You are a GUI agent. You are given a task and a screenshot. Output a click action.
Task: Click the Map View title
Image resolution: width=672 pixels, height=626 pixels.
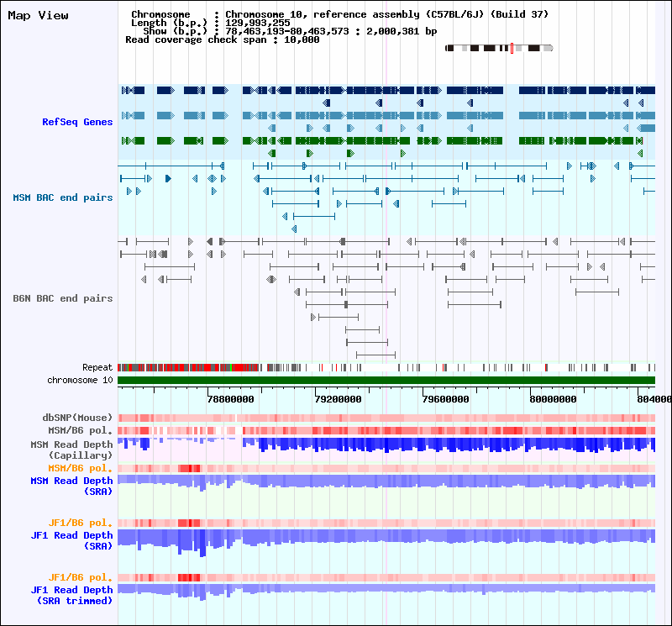(38, 16)
